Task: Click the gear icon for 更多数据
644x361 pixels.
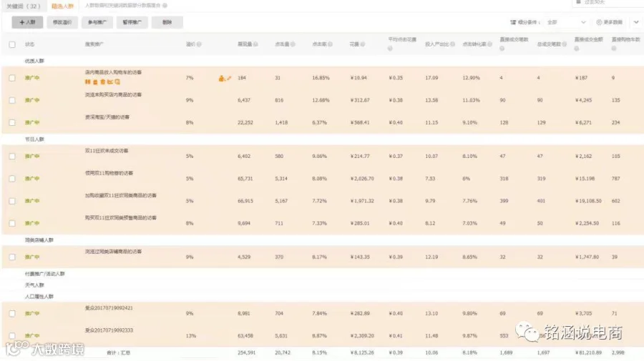Action: (599, 22)
